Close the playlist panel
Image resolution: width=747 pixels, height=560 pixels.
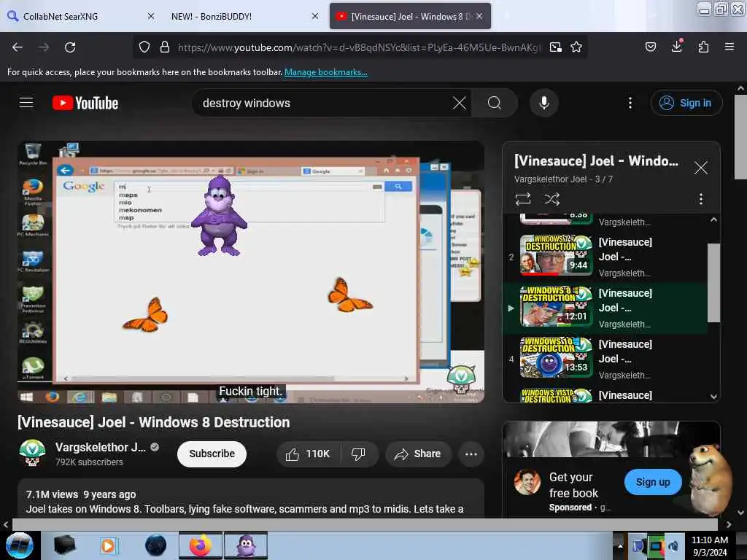point(701,168)
